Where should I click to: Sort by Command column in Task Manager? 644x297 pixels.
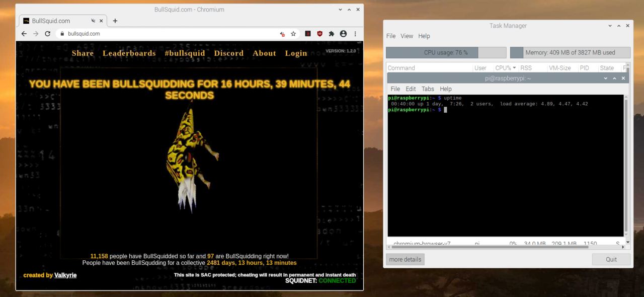point(430,68)
